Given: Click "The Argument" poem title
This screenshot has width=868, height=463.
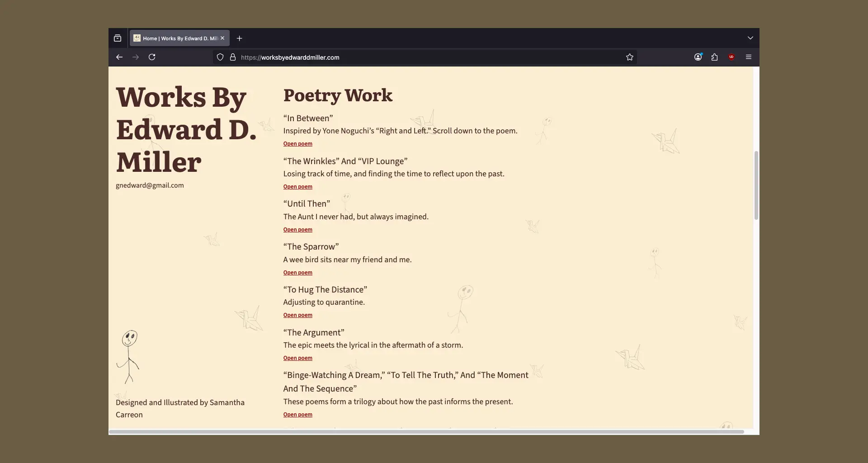Looking at the screenshot, I should [314, 333].
